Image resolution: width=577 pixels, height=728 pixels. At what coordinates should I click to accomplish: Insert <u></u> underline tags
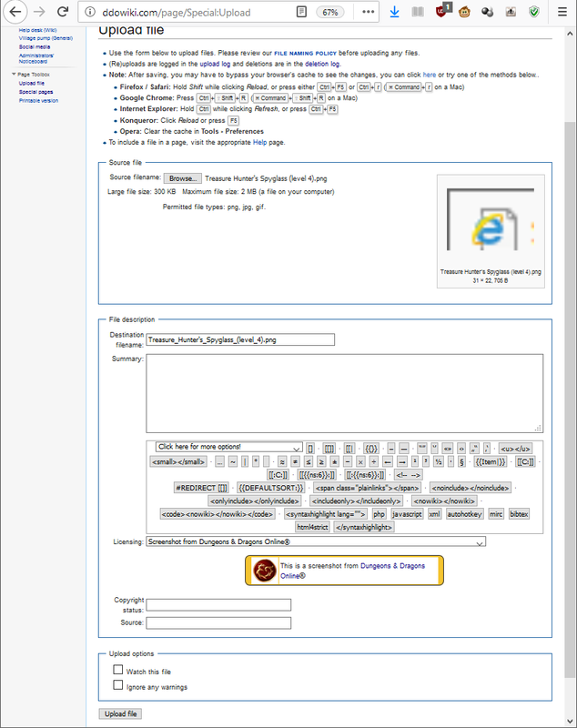515,449
